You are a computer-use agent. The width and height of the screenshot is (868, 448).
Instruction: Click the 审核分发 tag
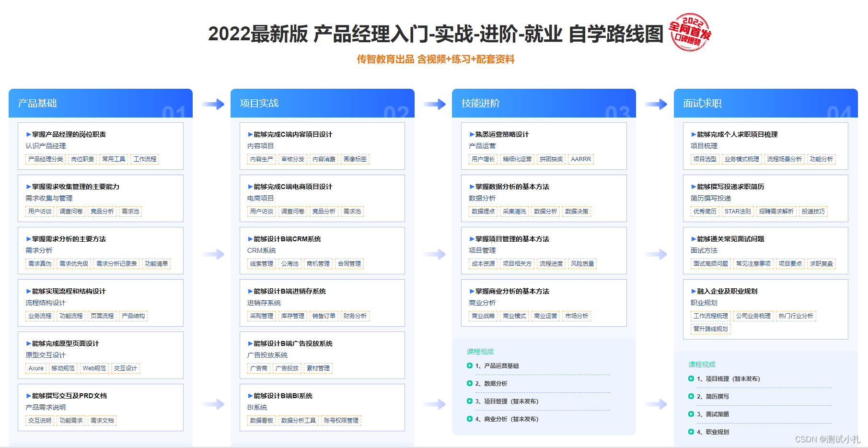[293, 159]
